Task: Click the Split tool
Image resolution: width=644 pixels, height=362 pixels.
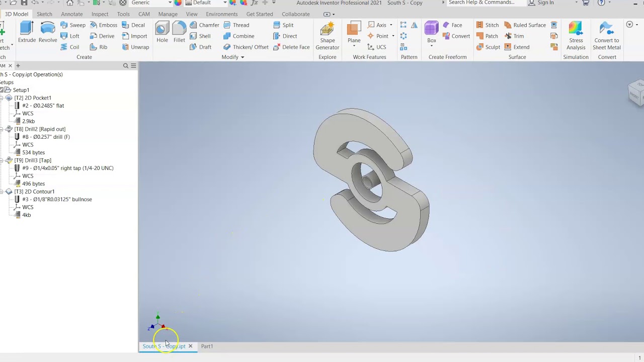Action: [283, 25]
